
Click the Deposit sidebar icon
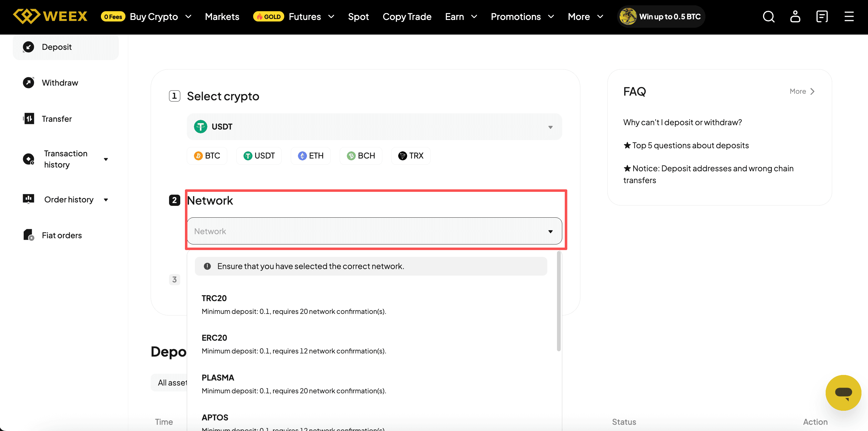pos(28,47)
